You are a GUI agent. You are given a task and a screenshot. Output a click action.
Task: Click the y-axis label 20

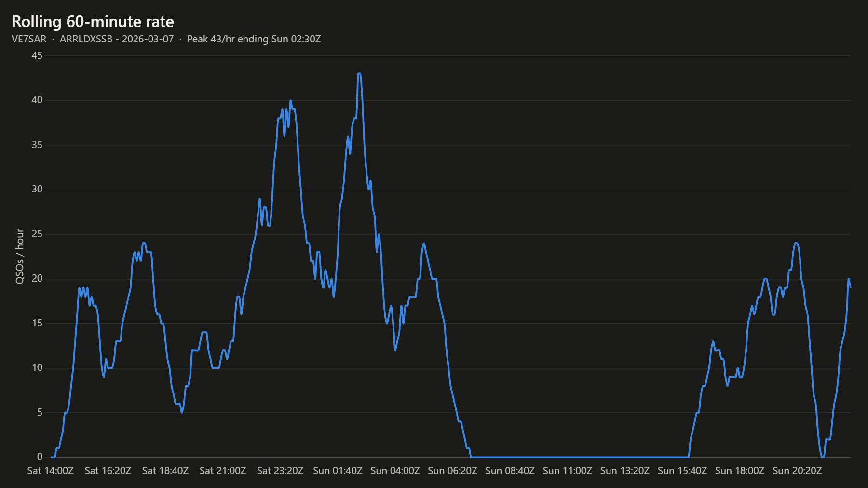click(37, 278)
